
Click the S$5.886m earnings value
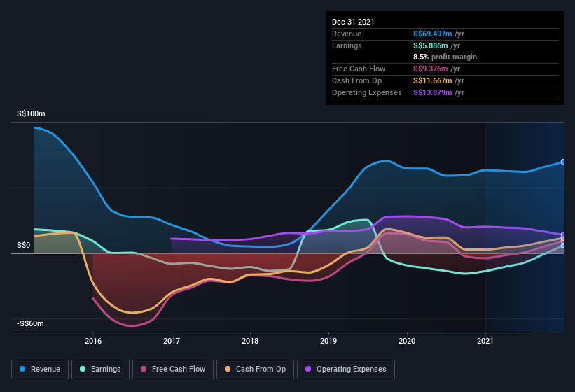[431, 45]
